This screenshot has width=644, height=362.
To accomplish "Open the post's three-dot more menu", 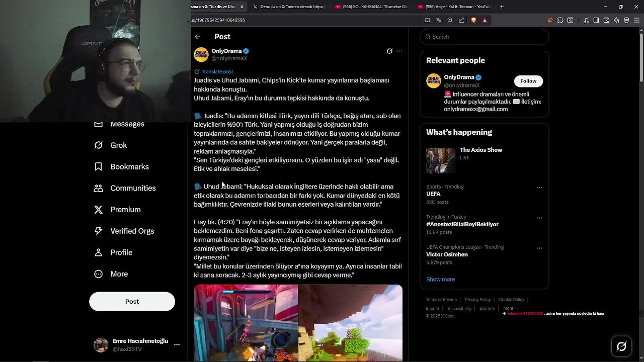I will click(399, 51).
